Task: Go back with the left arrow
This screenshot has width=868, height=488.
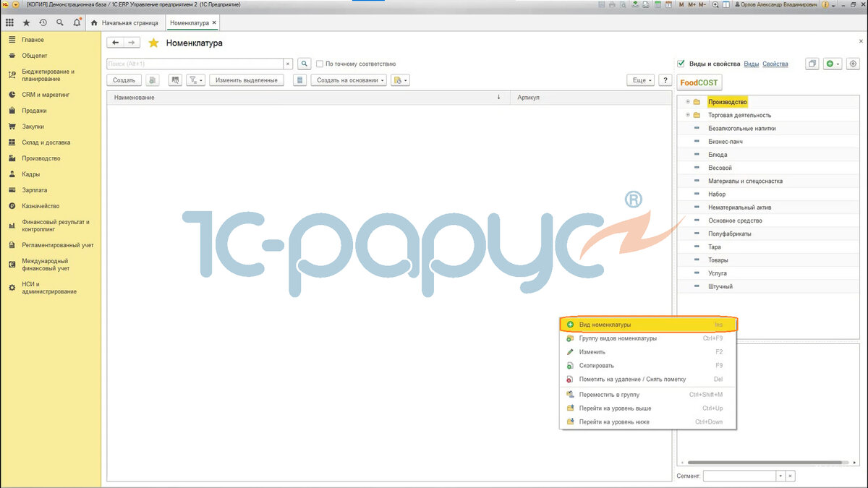Action: tap(116, 43)
